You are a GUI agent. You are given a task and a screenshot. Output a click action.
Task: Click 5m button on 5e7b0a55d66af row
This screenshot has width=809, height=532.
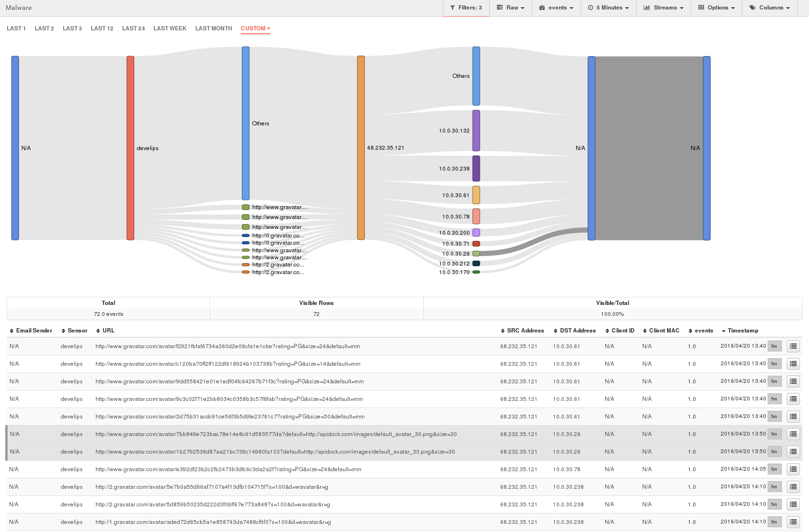click(775, 487)
